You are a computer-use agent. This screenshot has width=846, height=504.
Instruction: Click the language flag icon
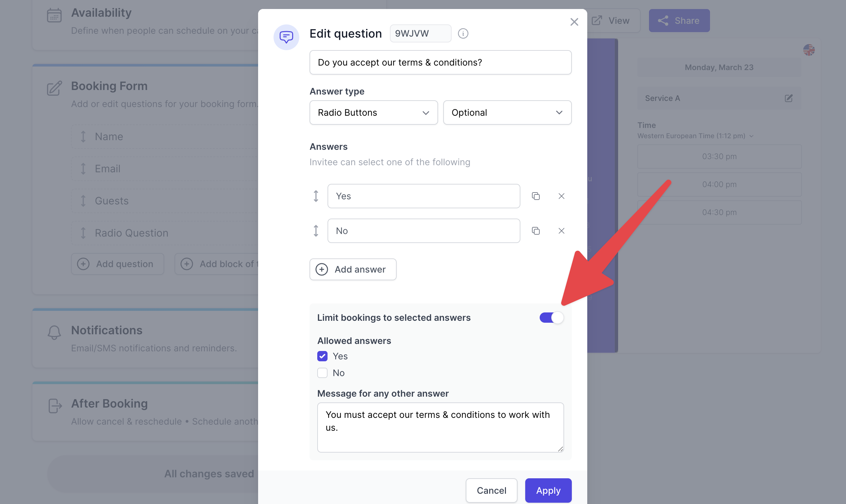tap(809, 50)
